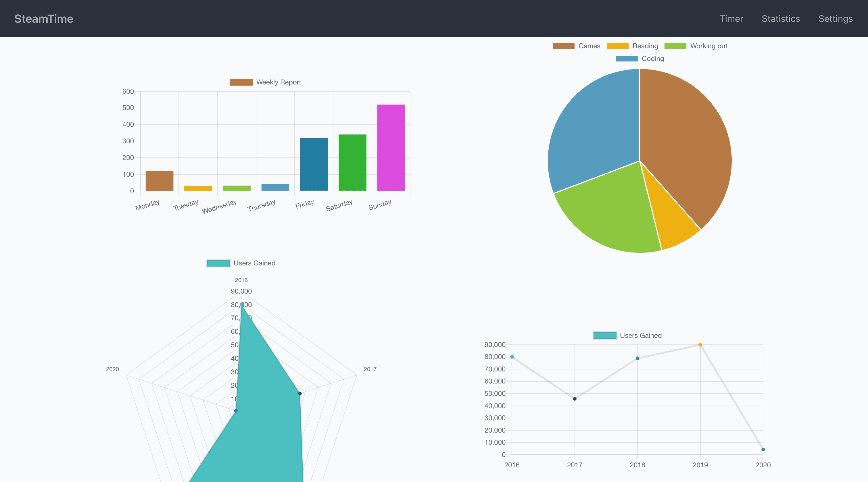Click the radar chart 2020 blue point

pos(236,410)
